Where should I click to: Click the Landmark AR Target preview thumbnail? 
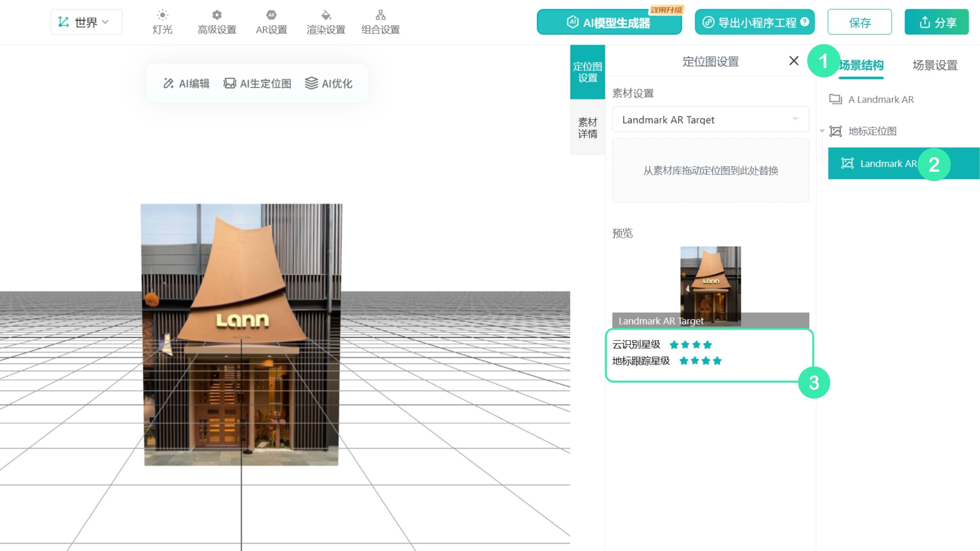710,286
